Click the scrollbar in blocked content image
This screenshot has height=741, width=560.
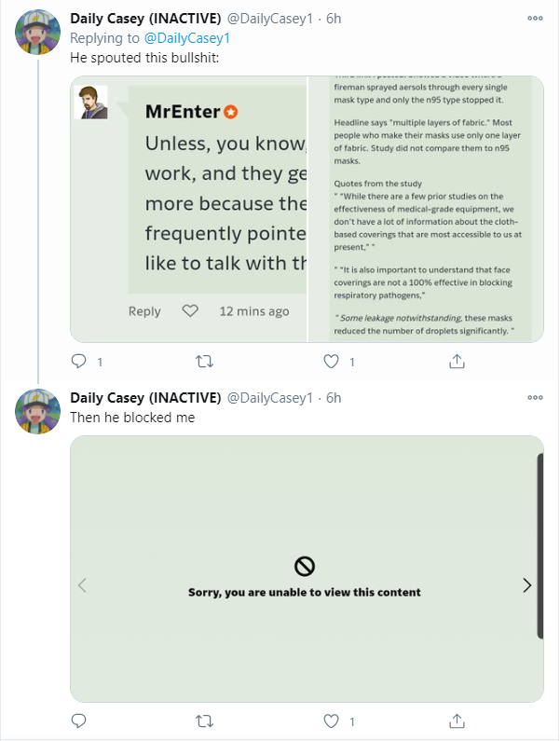pyautogui.click(x=540, y=545)
